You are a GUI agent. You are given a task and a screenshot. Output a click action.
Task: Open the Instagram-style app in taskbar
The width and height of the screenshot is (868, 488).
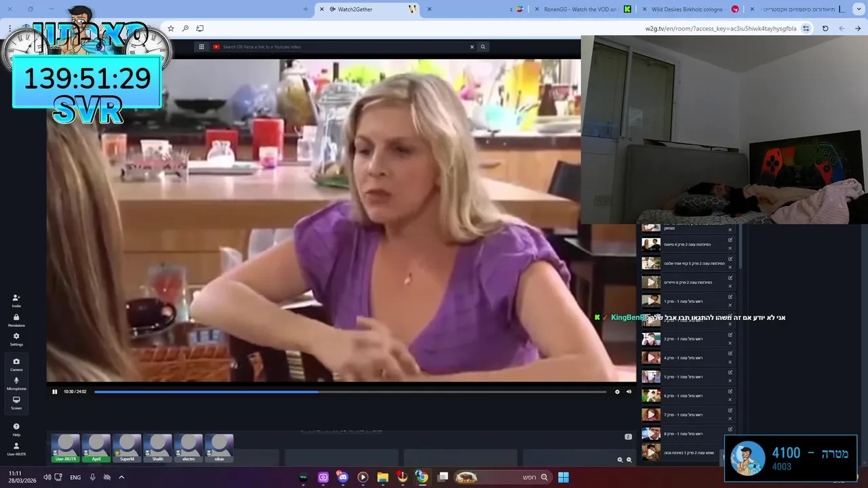click(323, 477)
